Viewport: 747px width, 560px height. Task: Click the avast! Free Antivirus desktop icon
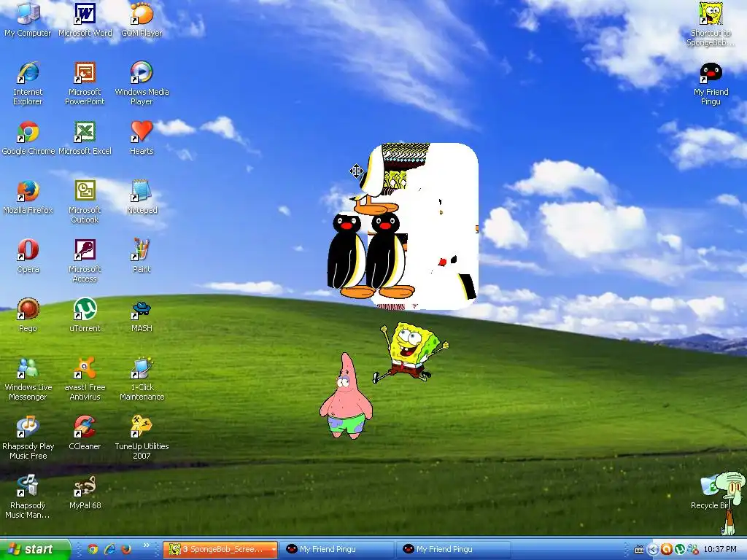click(x=85, y=378)
